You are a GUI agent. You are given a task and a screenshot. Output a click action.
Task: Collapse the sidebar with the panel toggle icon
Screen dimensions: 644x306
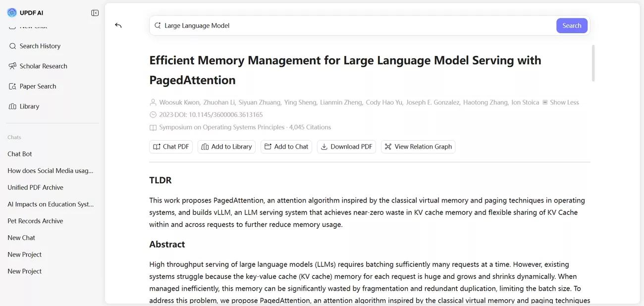click(95, 13)
